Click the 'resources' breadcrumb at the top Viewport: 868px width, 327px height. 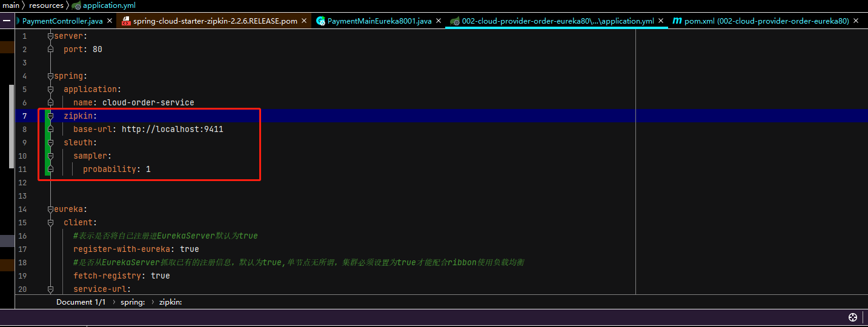(46, 5)
